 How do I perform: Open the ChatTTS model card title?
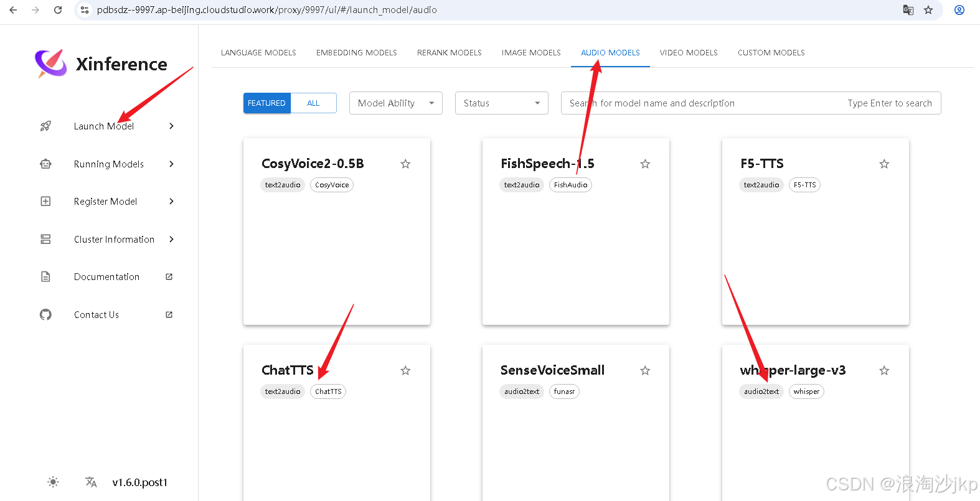[x=288, y=370]
